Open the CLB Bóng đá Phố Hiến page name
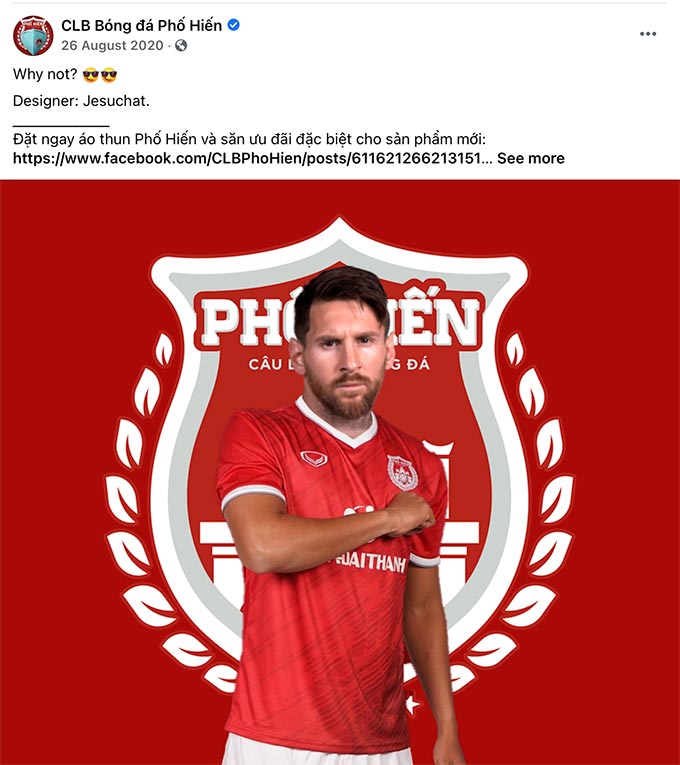680x765 pixels. pyautogui.click(x=141, y=25)
